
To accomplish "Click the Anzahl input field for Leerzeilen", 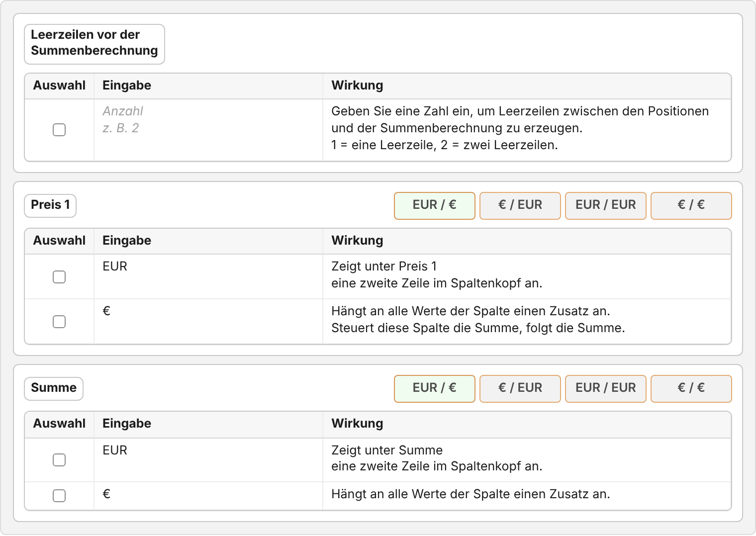I will (x=208, y=130).
